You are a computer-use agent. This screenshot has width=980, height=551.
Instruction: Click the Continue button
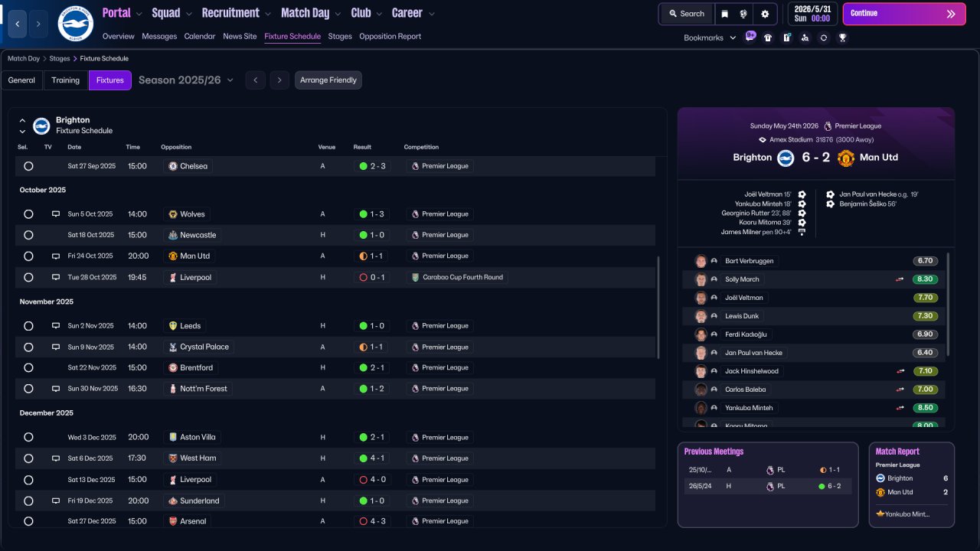coord(904,14)
